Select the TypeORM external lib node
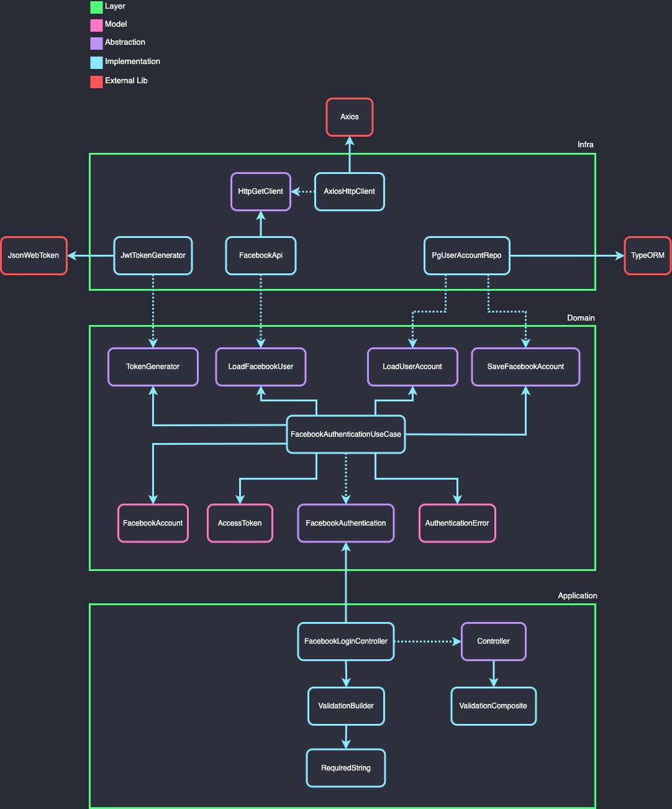Screen dimensions: 672x809 [648, 255]
